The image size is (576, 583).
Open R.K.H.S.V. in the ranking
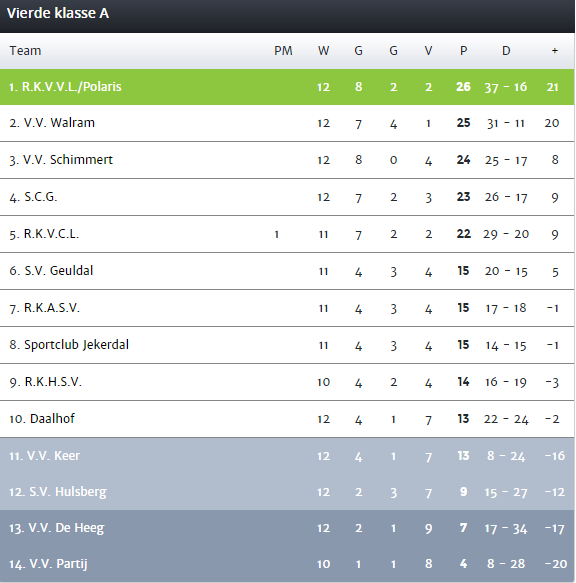[287, 382]
